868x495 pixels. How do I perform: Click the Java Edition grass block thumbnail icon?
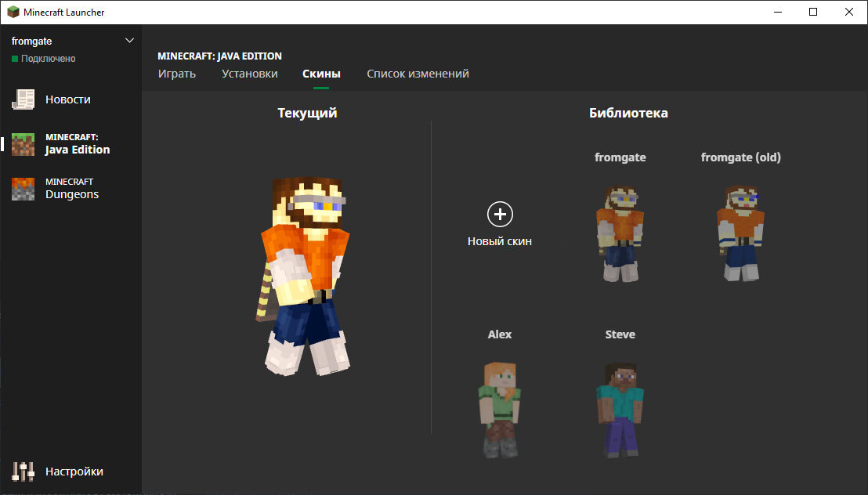click(x=23, y=143)
